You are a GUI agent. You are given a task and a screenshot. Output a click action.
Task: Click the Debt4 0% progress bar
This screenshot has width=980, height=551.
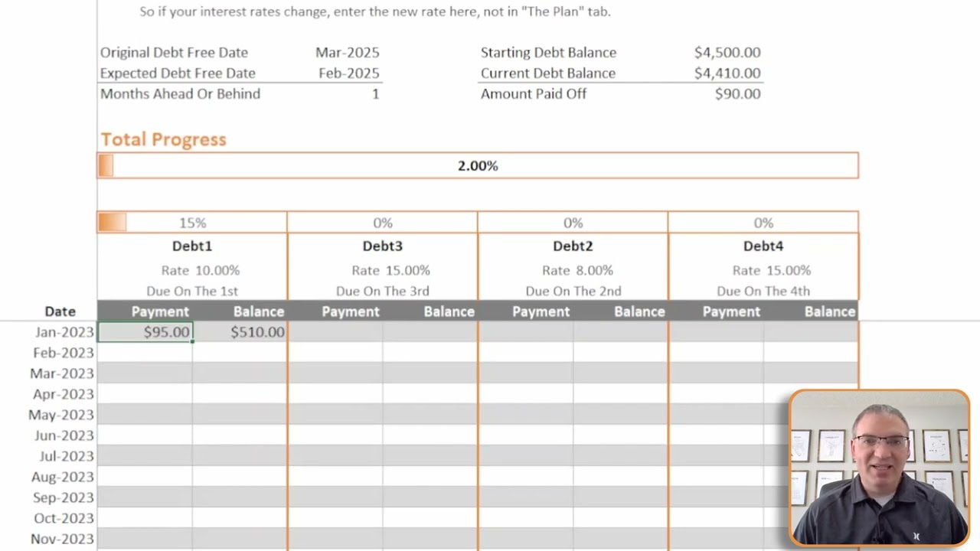(763, 223)
